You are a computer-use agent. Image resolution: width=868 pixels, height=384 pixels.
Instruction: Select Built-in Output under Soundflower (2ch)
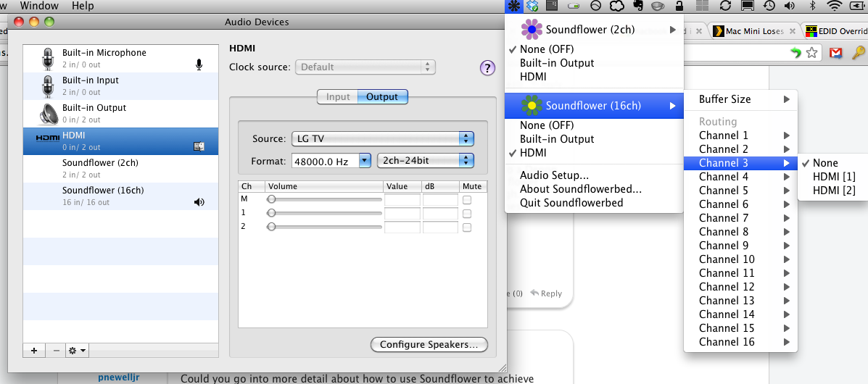coord(595,63)
